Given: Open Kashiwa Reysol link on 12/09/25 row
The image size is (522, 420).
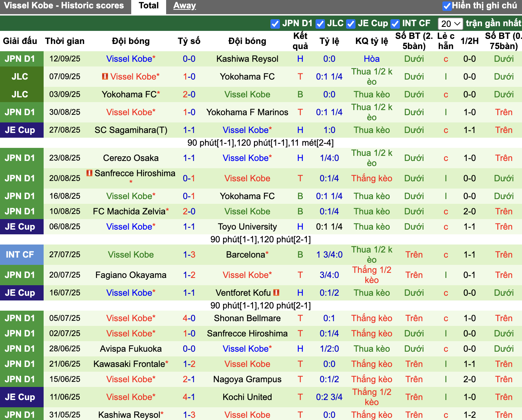Looking at the screenshot, I should [x=247, y=59].
